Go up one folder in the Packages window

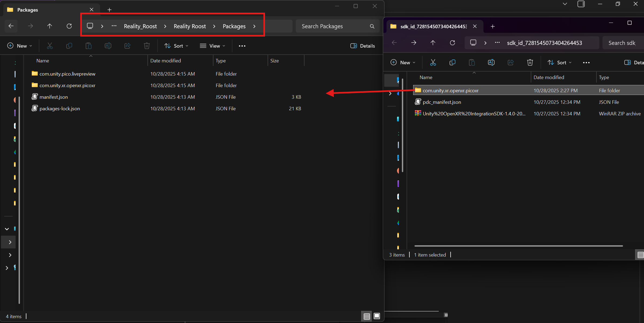click(50, 26)
